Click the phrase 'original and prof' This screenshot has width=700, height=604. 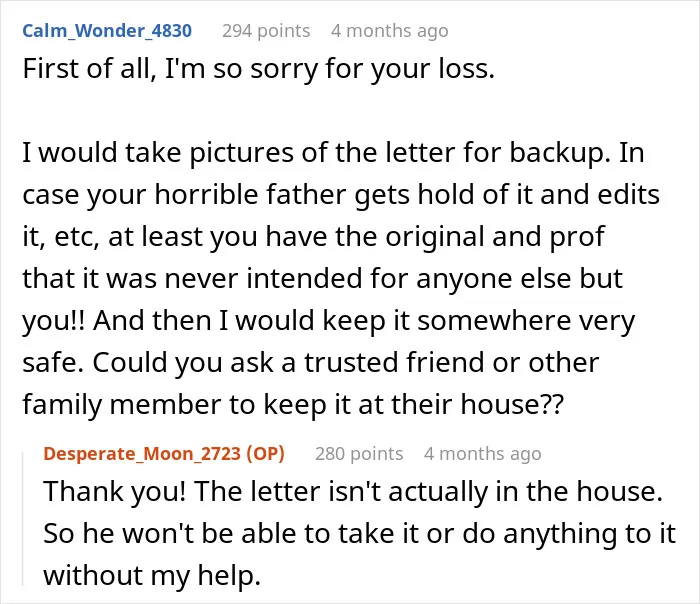click(495, 237)
